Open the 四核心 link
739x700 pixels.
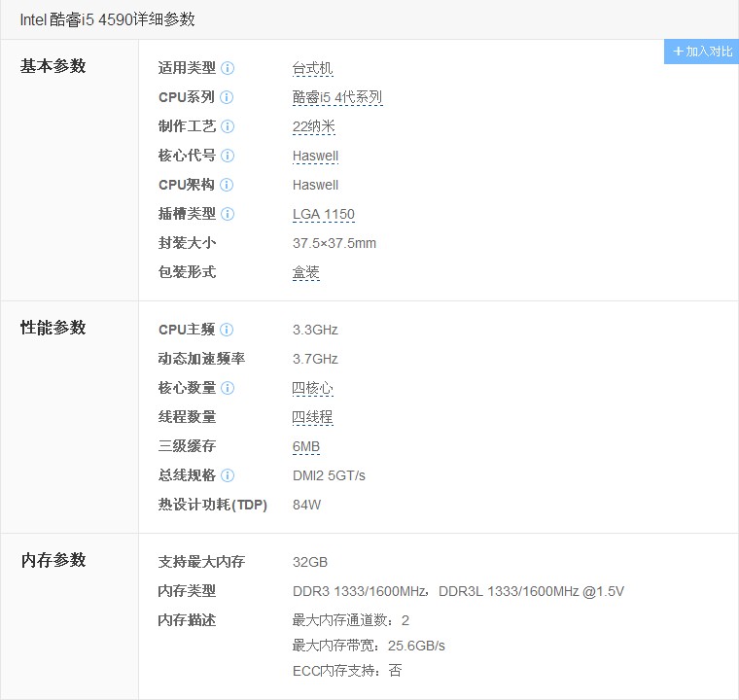tap(312, 389)
